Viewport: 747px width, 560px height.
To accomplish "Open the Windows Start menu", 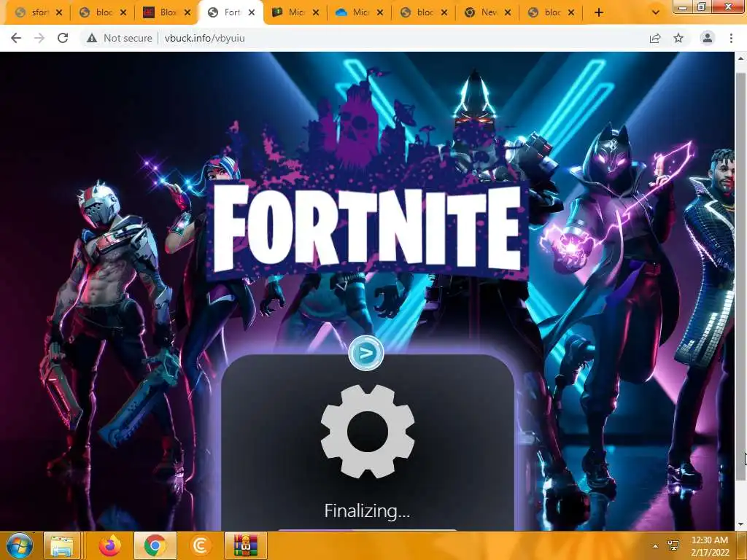I will tap(19, 545).
